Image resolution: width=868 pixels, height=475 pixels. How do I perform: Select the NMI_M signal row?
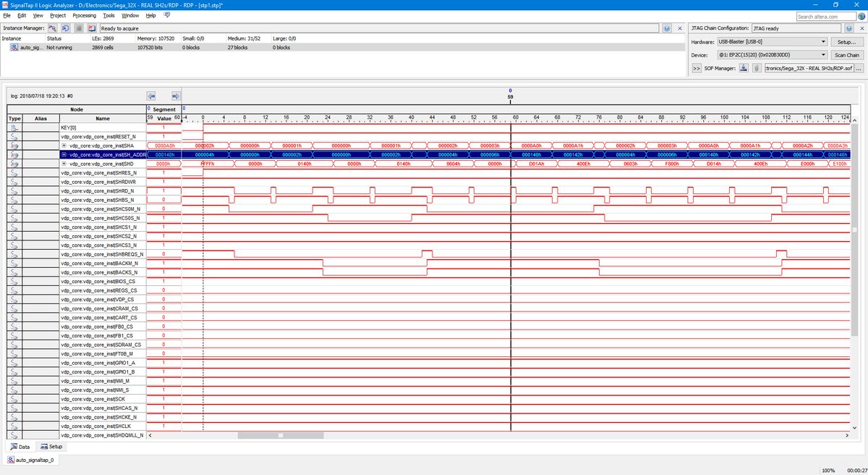(102, 381)
